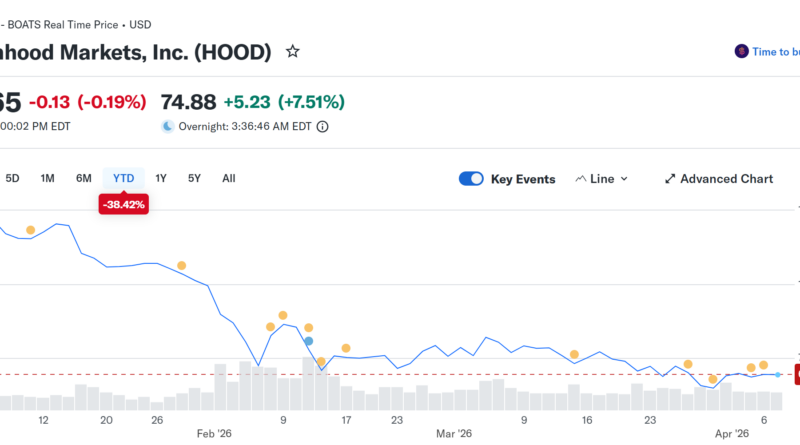The image size is (800, 445).
Task: Switch to the 5D range
Action: [x=12, y=178]
